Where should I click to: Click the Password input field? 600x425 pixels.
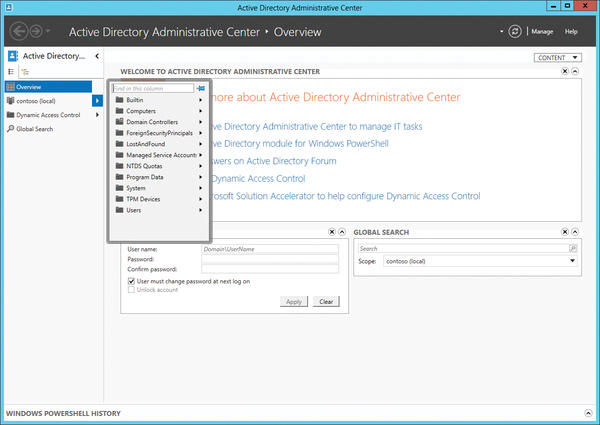point(270,259)
